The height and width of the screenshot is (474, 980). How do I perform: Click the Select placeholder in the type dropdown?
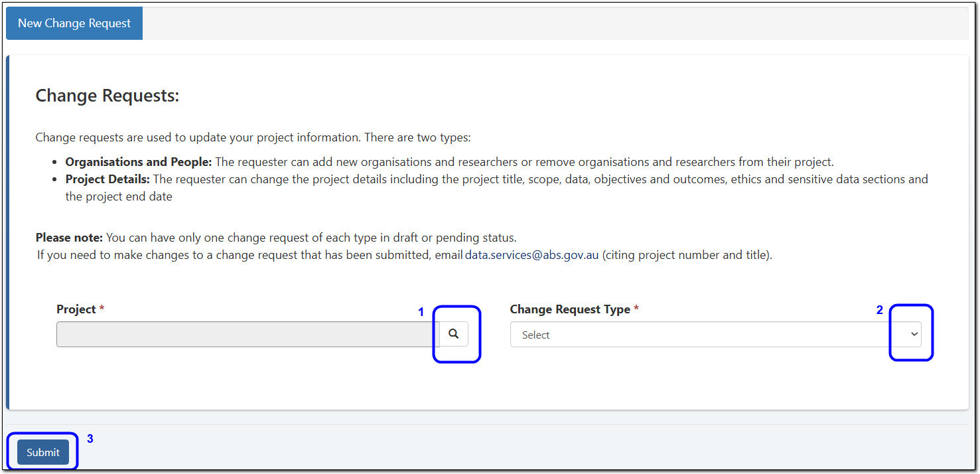[x=536, y=334]
